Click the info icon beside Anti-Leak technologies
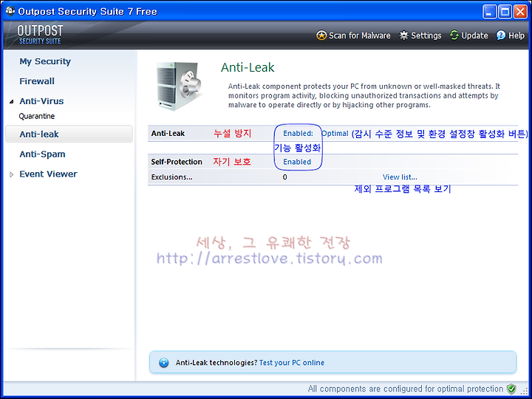Screen dimensions: 532x399 [x=163, y=363]
